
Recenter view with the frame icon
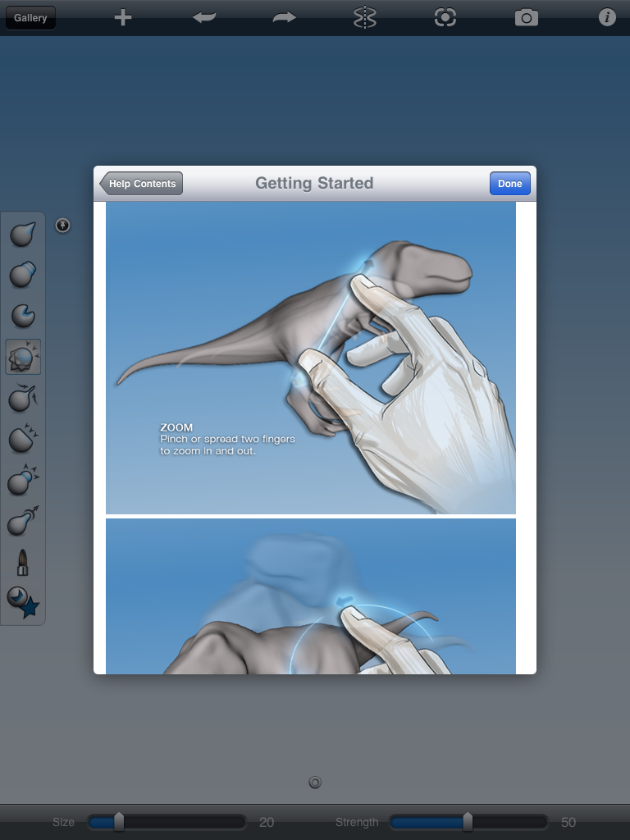[445, 18]
